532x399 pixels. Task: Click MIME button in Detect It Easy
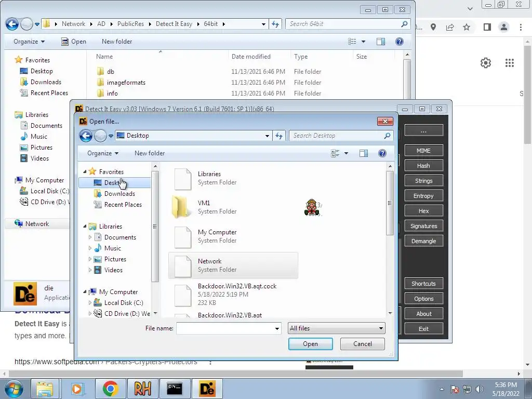[x=424, y=151]
